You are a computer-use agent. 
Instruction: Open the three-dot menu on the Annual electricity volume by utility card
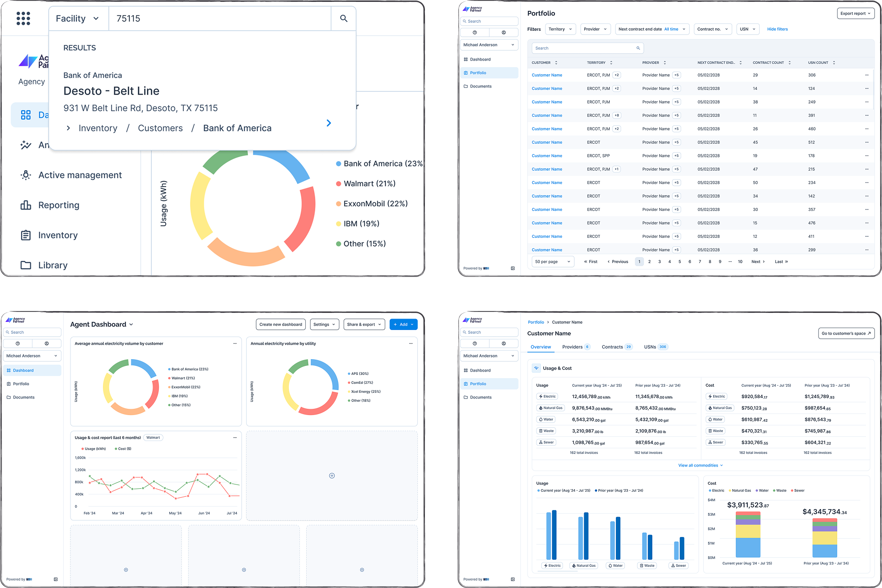point(411,344)
